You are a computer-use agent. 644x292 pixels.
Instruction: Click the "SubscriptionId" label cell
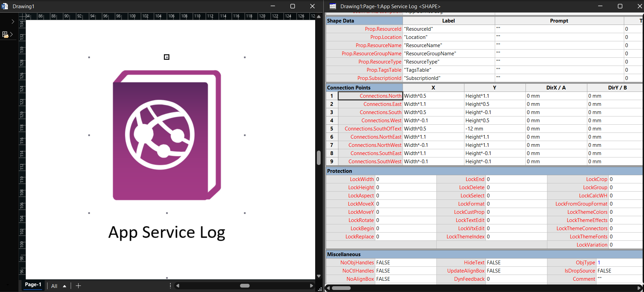click(x=449, y=78)
